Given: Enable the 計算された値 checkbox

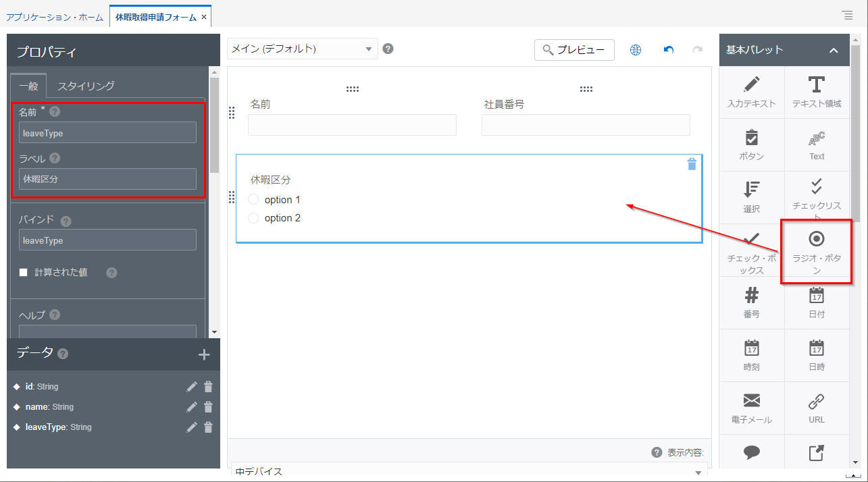Looking at the screenshot, I should pyautogui.click(x=24, y=273).
